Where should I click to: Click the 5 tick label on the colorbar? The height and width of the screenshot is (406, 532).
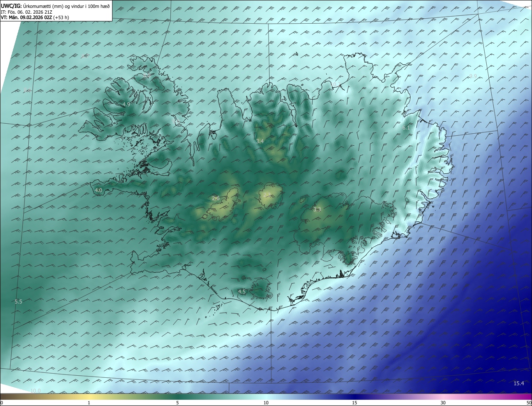[x=177, y=403]
